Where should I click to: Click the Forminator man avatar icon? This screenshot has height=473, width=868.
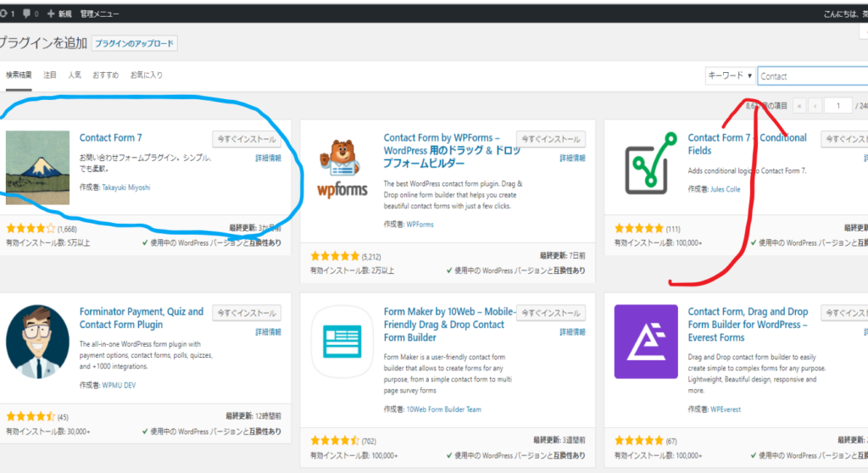pos(37,341)
